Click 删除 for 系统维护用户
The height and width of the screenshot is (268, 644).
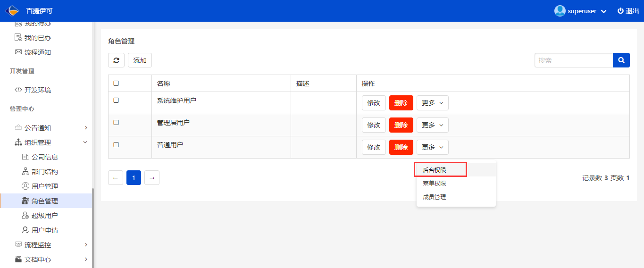[401, 103]
